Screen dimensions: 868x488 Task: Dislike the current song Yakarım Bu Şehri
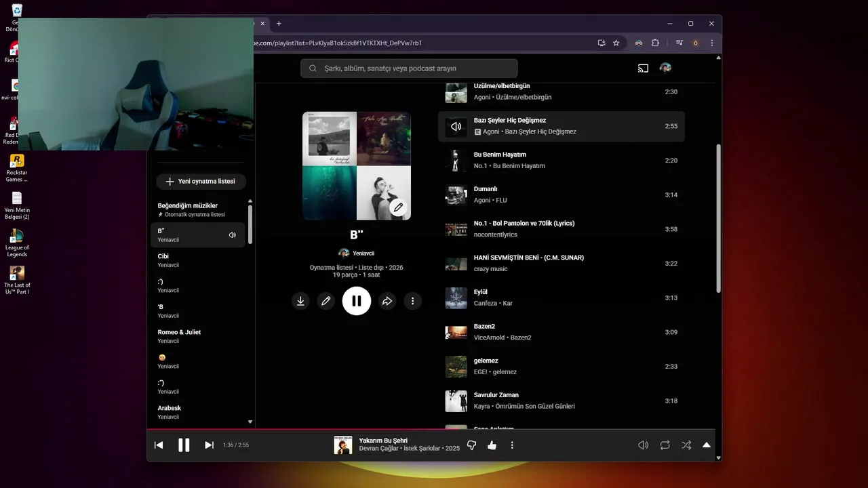[x=472, y=445]
